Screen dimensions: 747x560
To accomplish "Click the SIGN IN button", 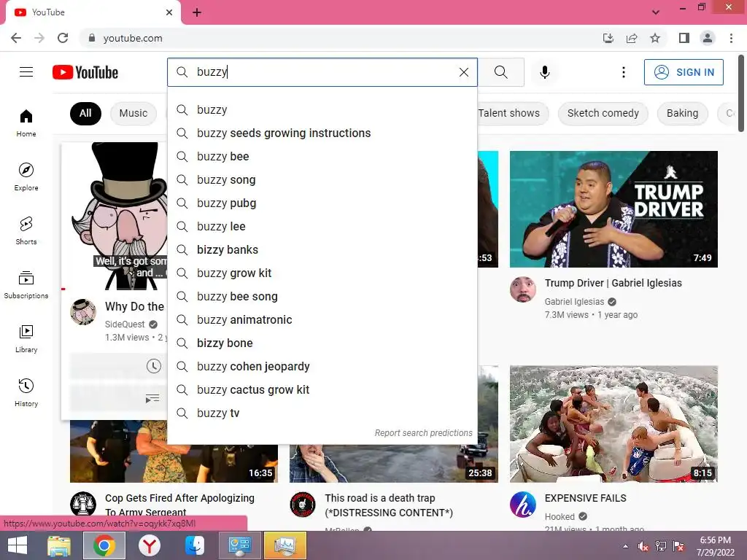I will (684, 72).
